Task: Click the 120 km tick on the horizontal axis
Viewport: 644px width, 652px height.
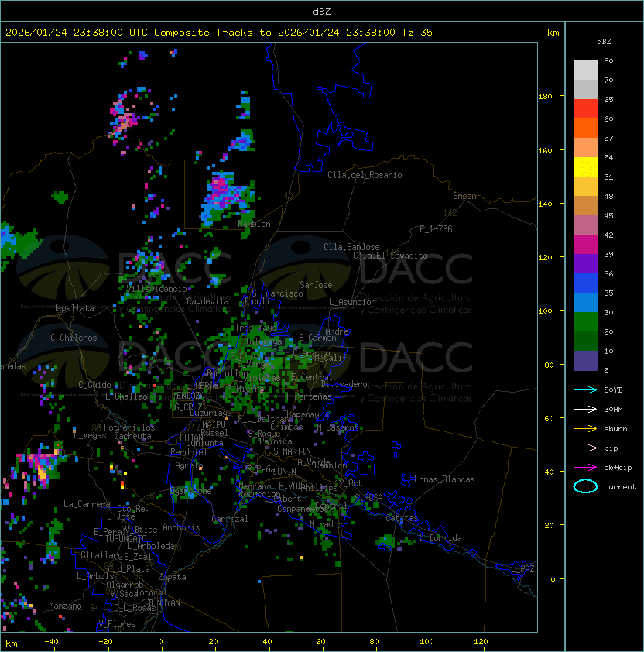Action: 480,642
